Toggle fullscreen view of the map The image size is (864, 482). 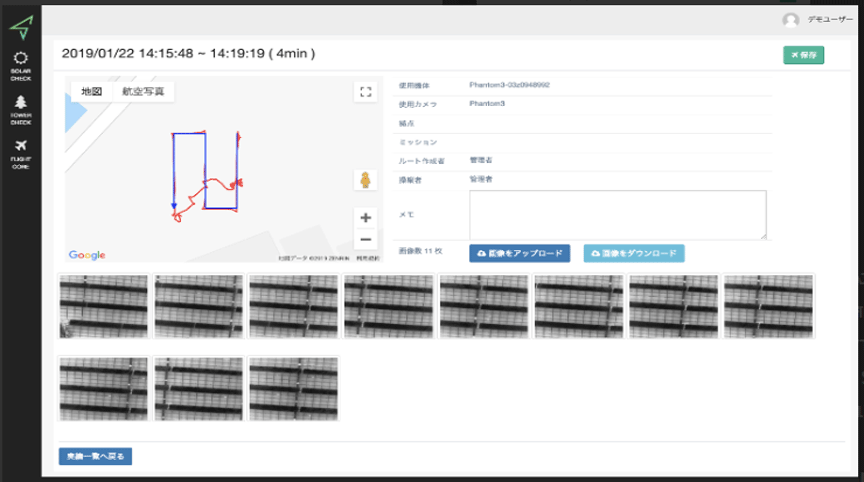tap(365, 92)
